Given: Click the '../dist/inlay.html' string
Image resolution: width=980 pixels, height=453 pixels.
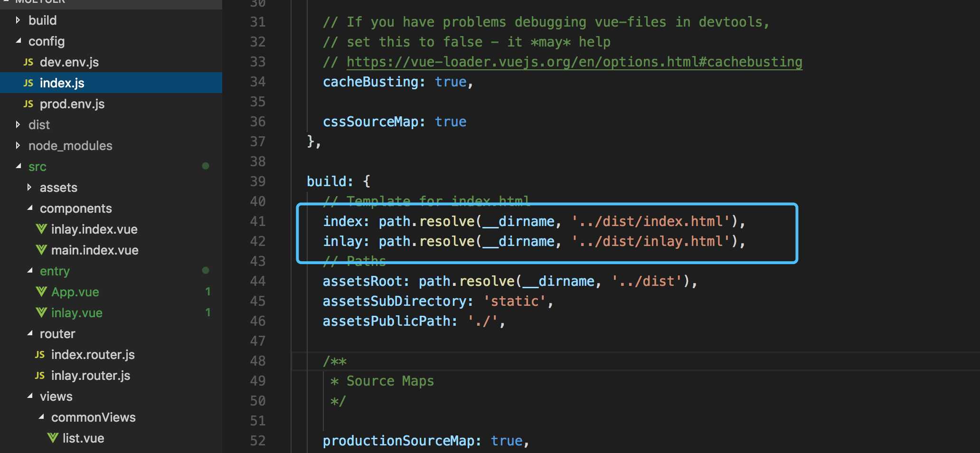Looking at the screenshot, I should [650, 242].
